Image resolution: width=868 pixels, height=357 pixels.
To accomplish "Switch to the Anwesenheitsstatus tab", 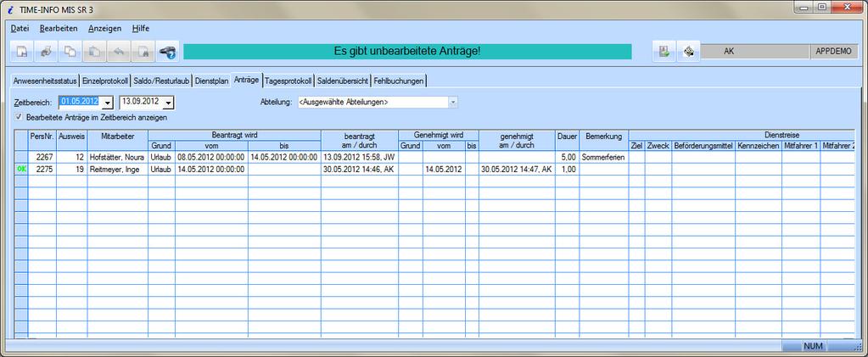I will pos(44,81).
